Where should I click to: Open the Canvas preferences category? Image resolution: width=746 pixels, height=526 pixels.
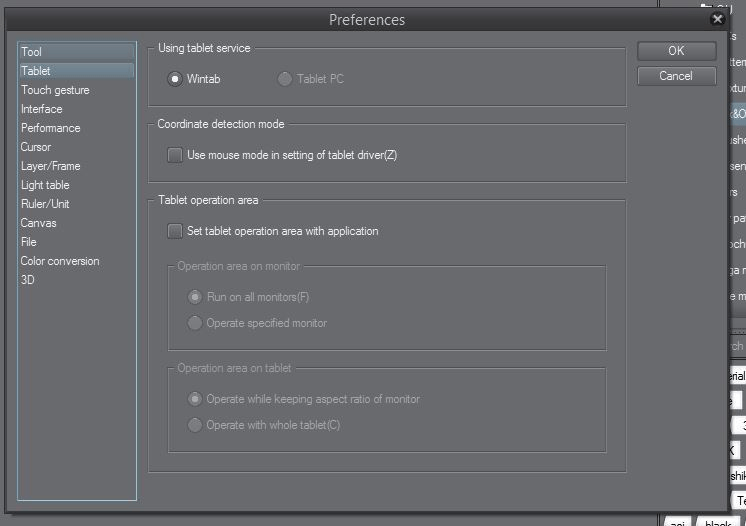coord(39,223)
